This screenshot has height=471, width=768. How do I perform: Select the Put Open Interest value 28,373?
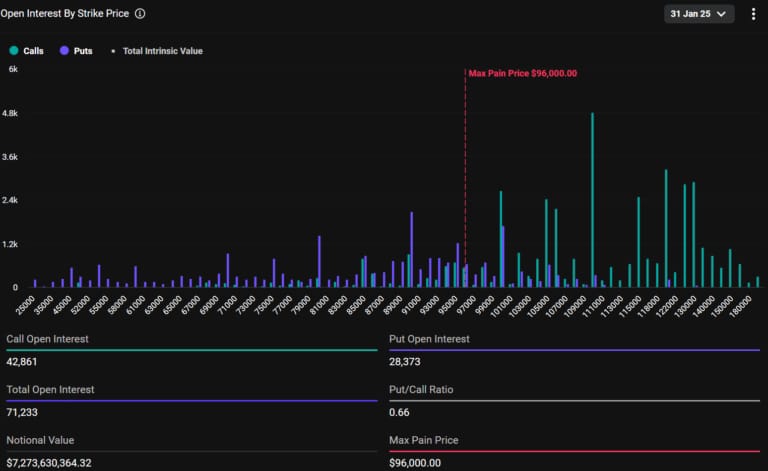point(405,362)
